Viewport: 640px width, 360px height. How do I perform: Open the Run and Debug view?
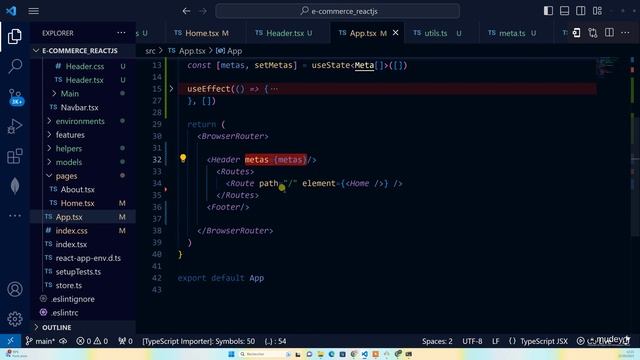pyautogui.click(x=15, y=126)
